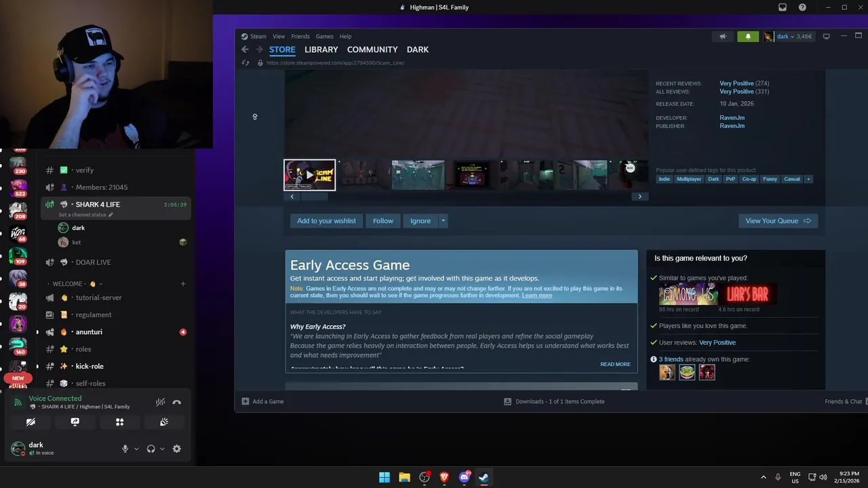868x488 pixels.
Task: Collapse the WELCOME category
Action: click(75, 284)
